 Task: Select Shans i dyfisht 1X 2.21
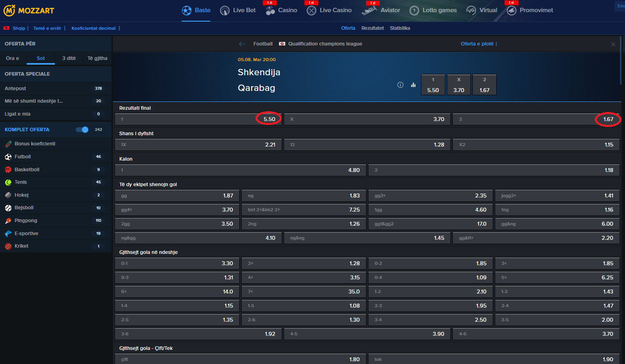point(198,145)
